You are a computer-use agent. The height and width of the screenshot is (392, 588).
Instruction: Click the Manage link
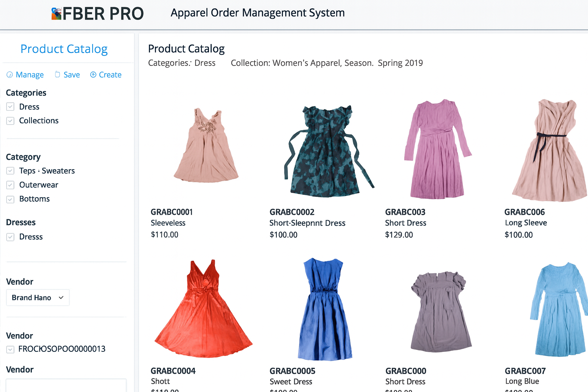29,75
